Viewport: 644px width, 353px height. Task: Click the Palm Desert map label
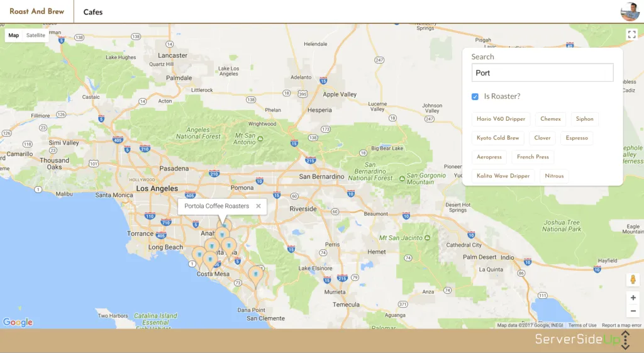point(480,257)
